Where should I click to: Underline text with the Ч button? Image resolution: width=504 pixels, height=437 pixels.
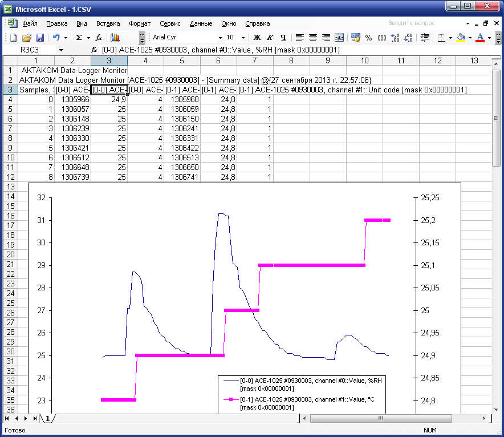283,38
